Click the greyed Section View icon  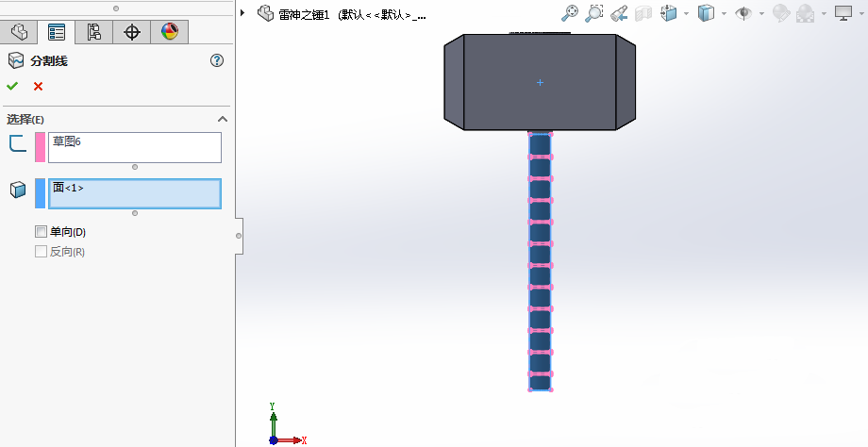click(x=643, y=12)
